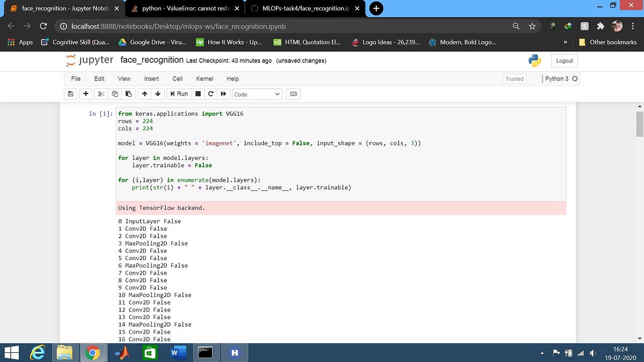Open Microsoft Word from the taskbar

click(178, 352)
